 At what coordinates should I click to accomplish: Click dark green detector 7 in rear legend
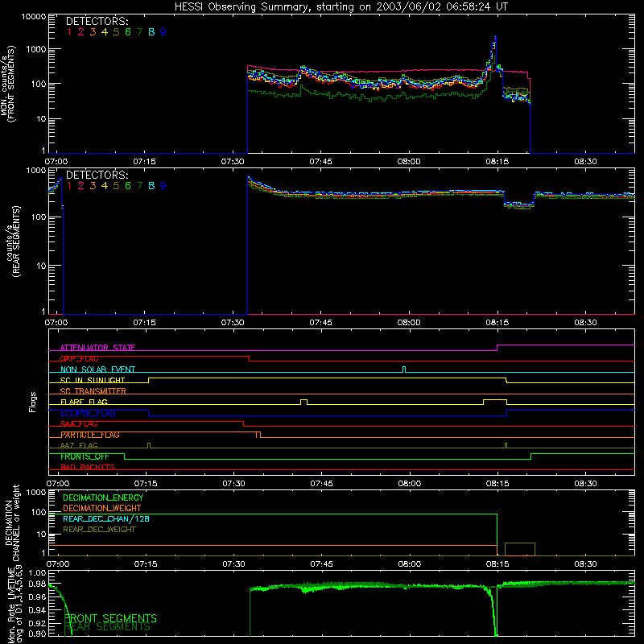pos(139,186)
